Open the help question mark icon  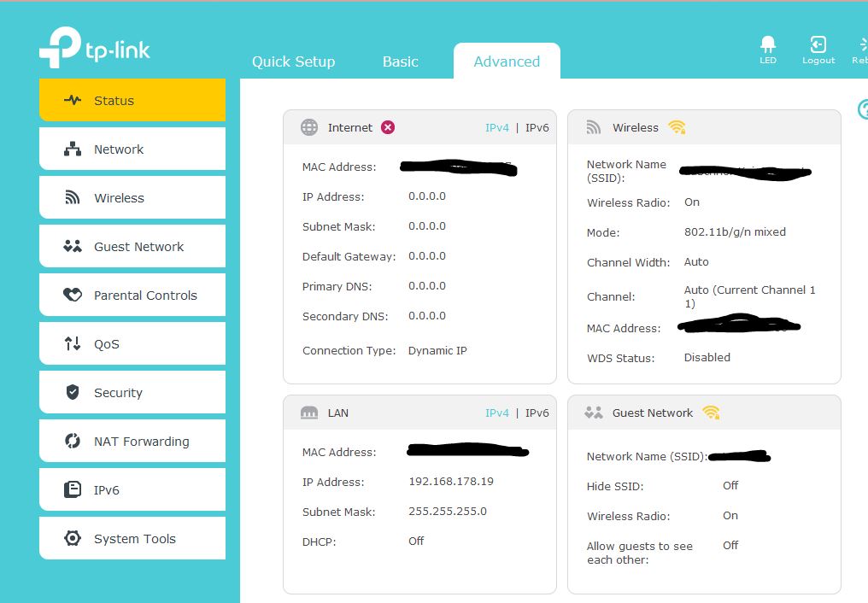[864, 109]
